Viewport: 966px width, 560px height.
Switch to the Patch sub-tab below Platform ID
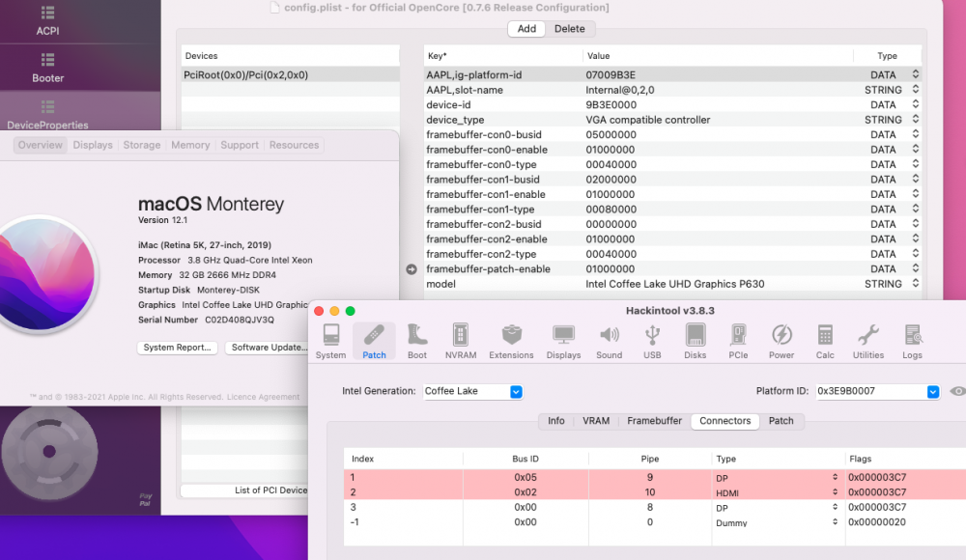[x=781, y=421]
